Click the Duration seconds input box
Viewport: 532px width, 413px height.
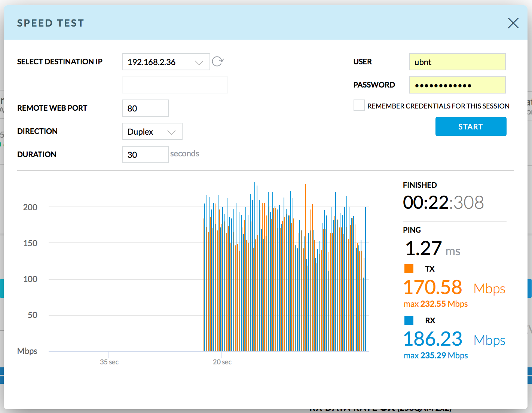[x=145, y=155]
